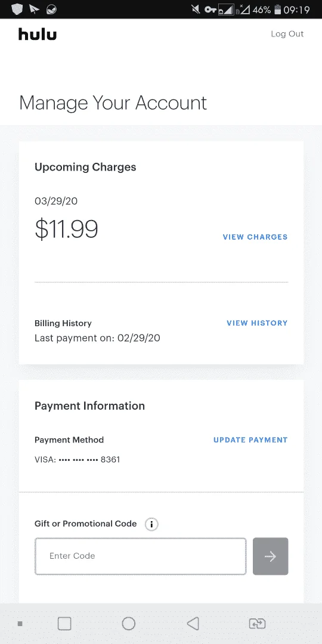Image resolution: width=322 pixels, height=644 pixels.
Task: Tap the muted sound icon in status bar
Action: pyautogui.click(x=196, y=10)
